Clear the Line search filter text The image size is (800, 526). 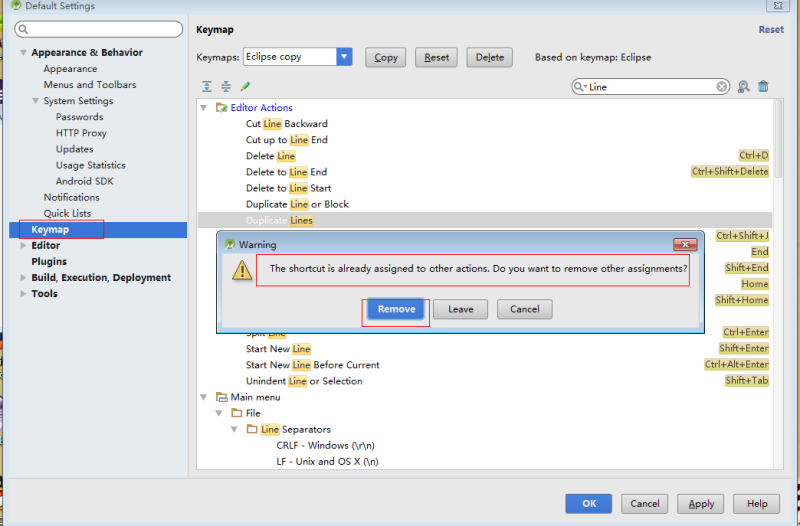(x=721, y=87)
